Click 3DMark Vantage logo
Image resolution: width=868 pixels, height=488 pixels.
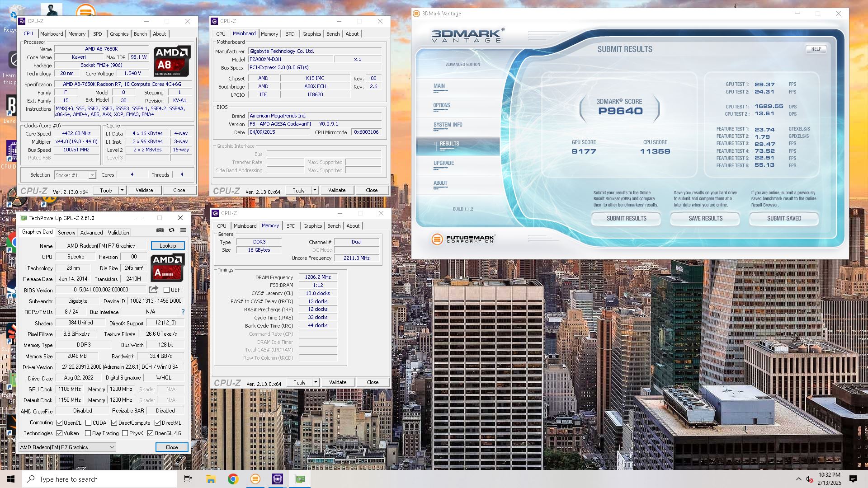(467, 35)
